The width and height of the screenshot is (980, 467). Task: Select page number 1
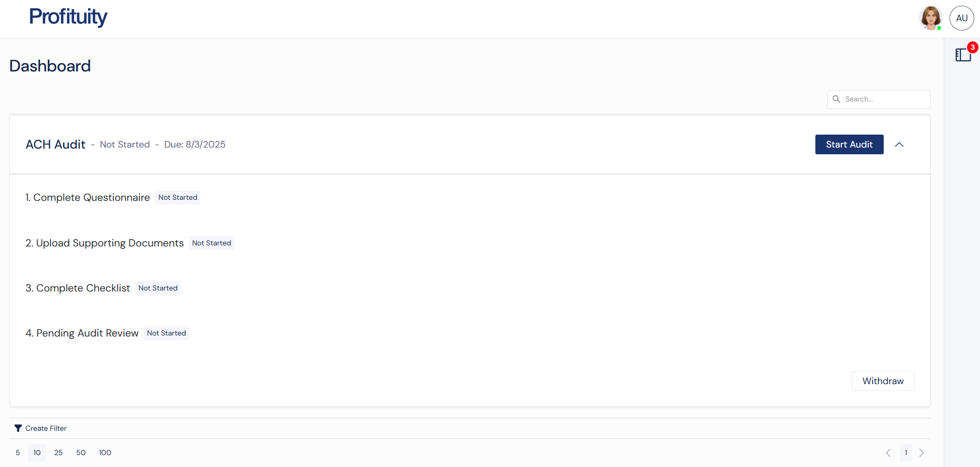pyautogui.click(x=905, y=453)
